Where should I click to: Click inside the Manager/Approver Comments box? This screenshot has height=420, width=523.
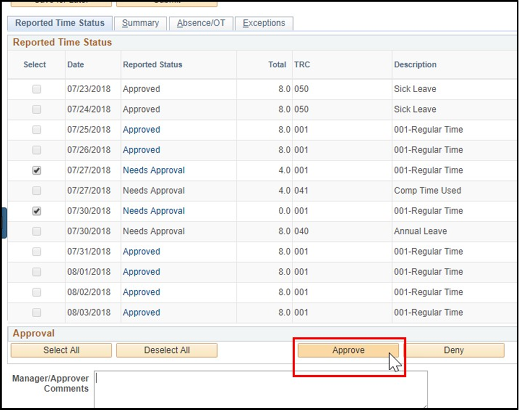(259, 389)
